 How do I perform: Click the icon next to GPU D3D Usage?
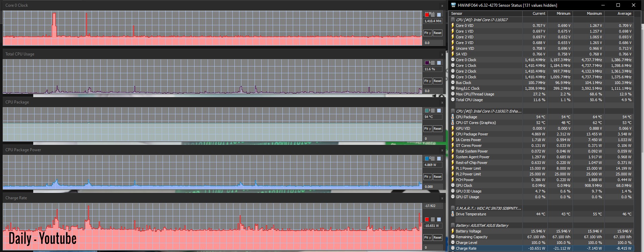(453, 191)
